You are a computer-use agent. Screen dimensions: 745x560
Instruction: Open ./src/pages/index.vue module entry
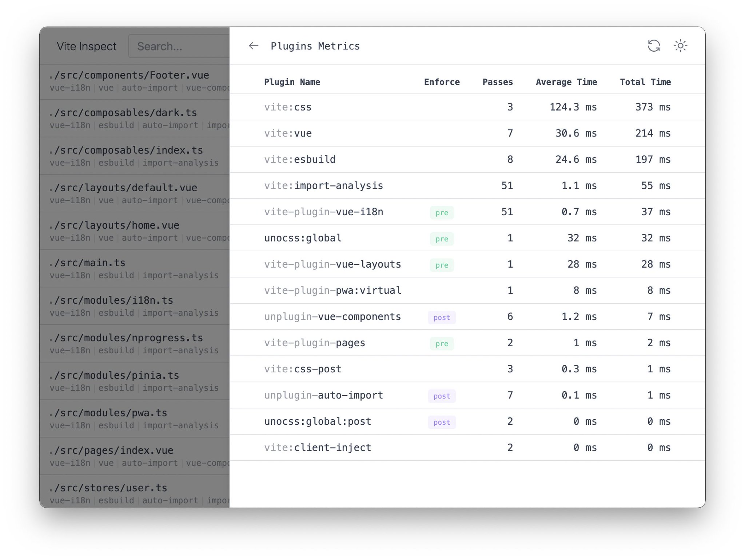(135, 456)
